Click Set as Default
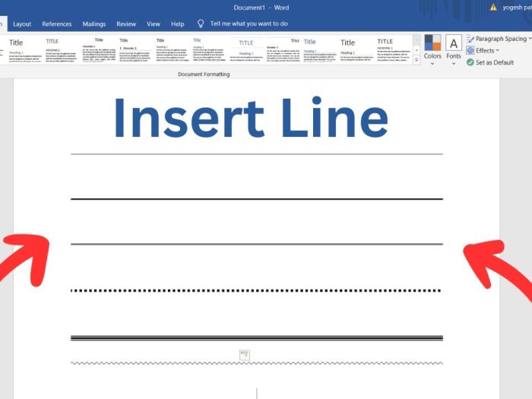The image size is (532, 399). [494, 62]
